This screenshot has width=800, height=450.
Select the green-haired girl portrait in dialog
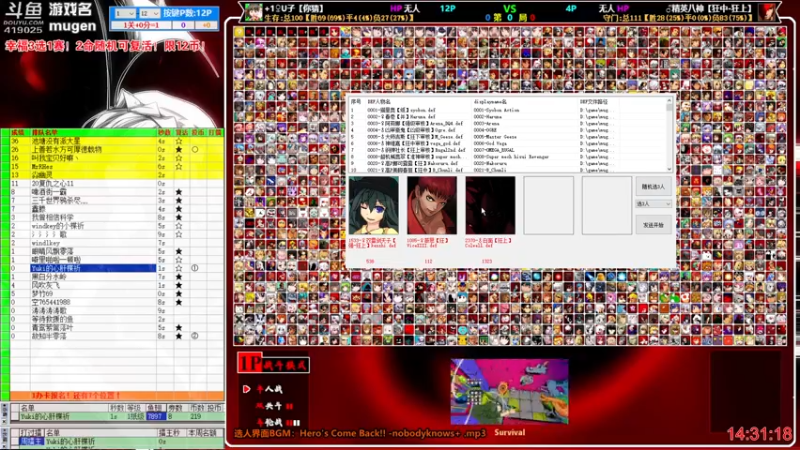point(373,205)
